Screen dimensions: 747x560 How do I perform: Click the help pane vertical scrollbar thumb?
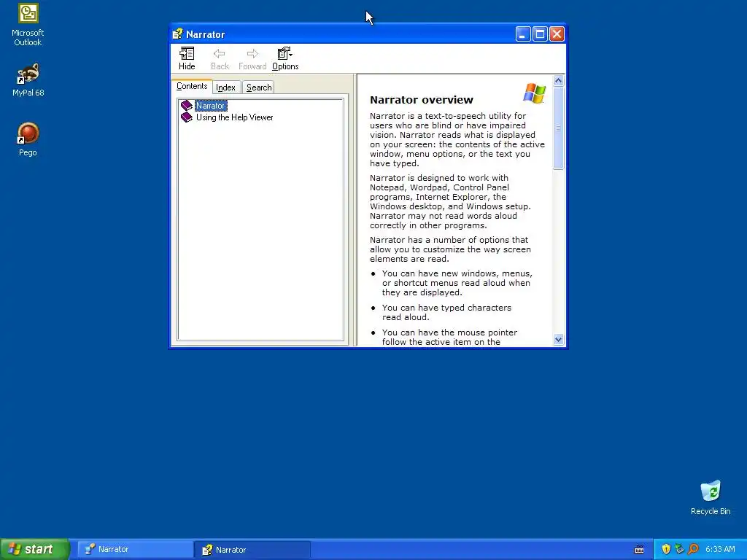[x=558, y=128]
